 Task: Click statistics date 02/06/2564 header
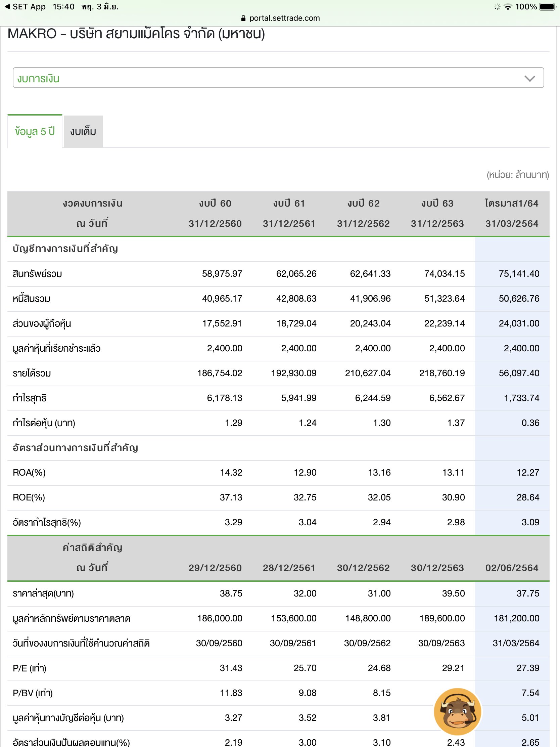click(x=512, y=568)
